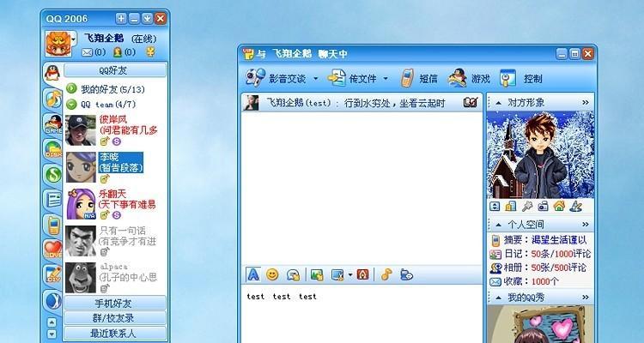This screenshot has width=644, height=343.
Task: Click the magic emoticon icon
Action: click(x=294, y=275)
